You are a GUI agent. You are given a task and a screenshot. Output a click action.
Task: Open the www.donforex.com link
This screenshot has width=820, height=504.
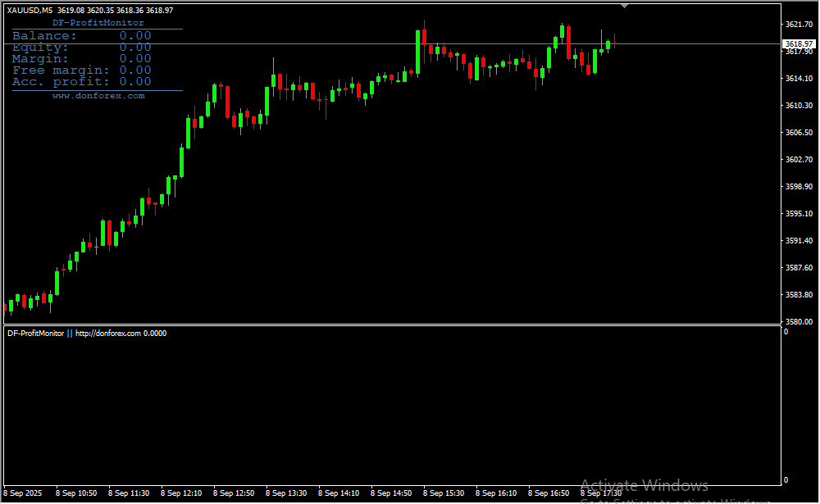98,96
